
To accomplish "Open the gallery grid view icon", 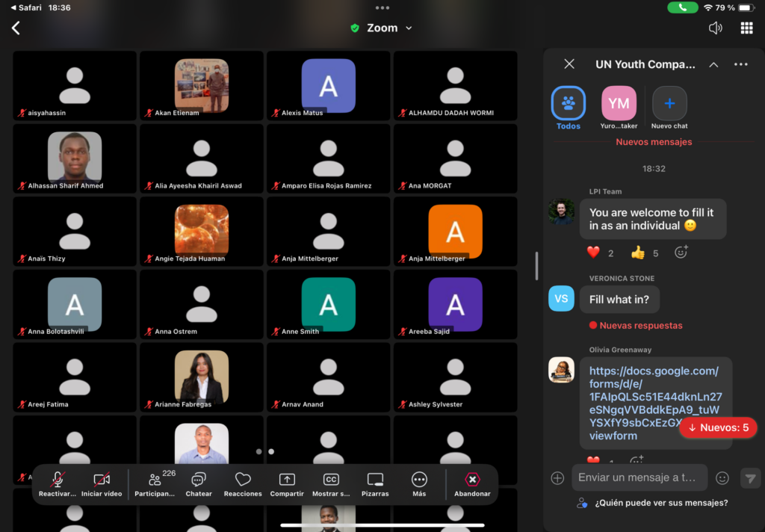I will click(746, 28).
